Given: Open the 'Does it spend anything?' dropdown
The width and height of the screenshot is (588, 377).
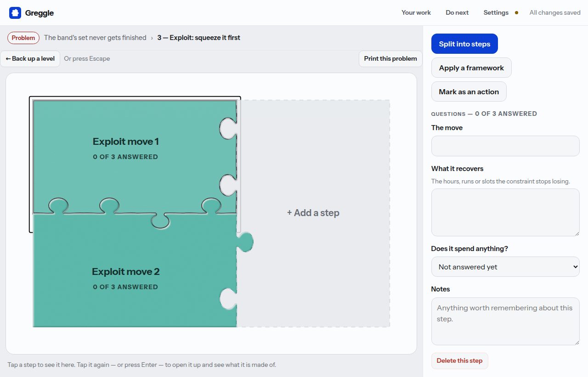Looking at the screenshot, I should pos(505,267).
